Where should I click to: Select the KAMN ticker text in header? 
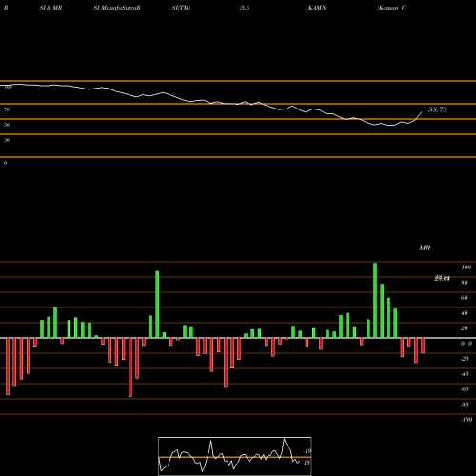point(317,8)
